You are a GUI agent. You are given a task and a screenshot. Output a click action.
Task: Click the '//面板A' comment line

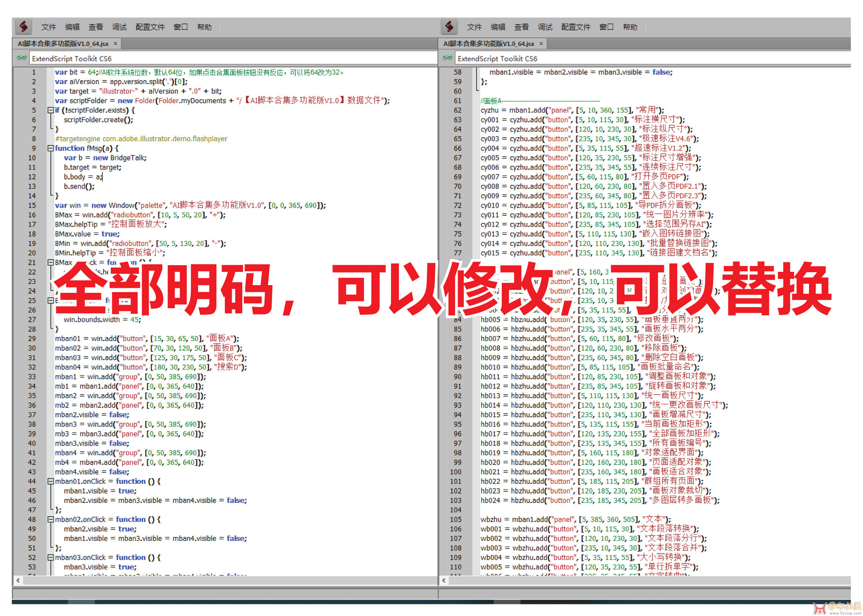pos(540,101)
